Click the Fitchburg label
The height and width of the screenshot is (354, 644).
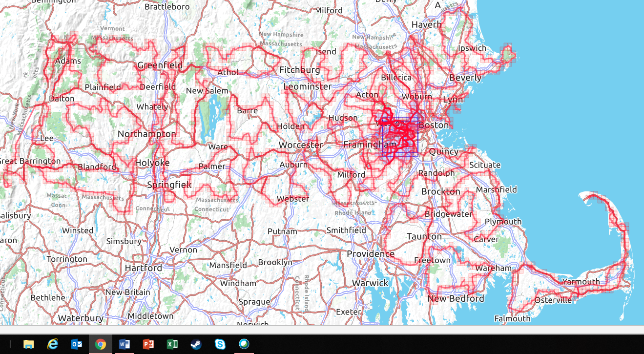300,70
